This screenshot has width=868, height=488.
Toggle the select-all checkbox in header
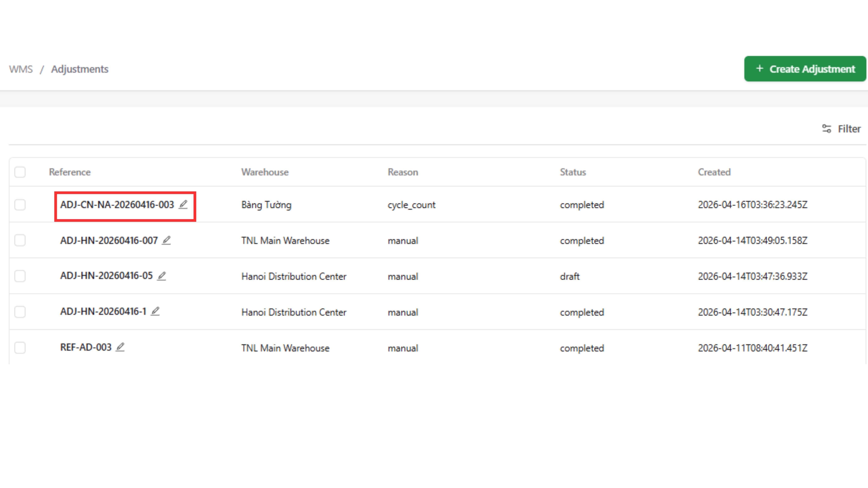point(20,172)
